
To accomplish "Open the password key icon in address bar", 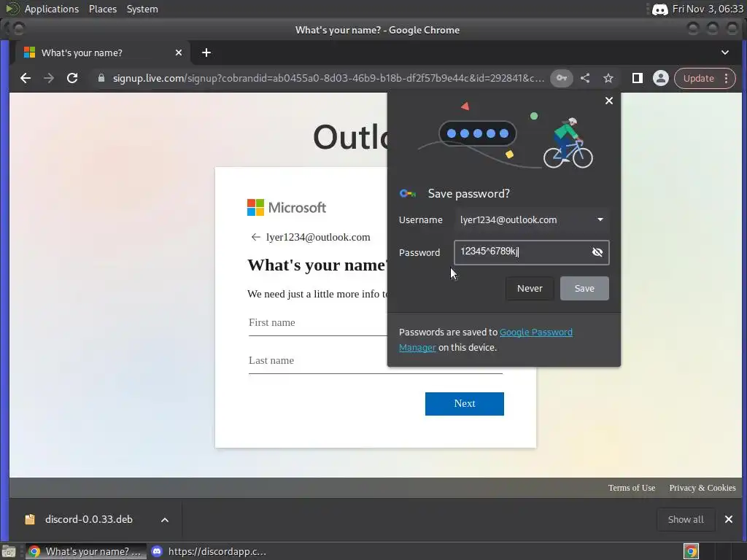I will coord(562,78).
